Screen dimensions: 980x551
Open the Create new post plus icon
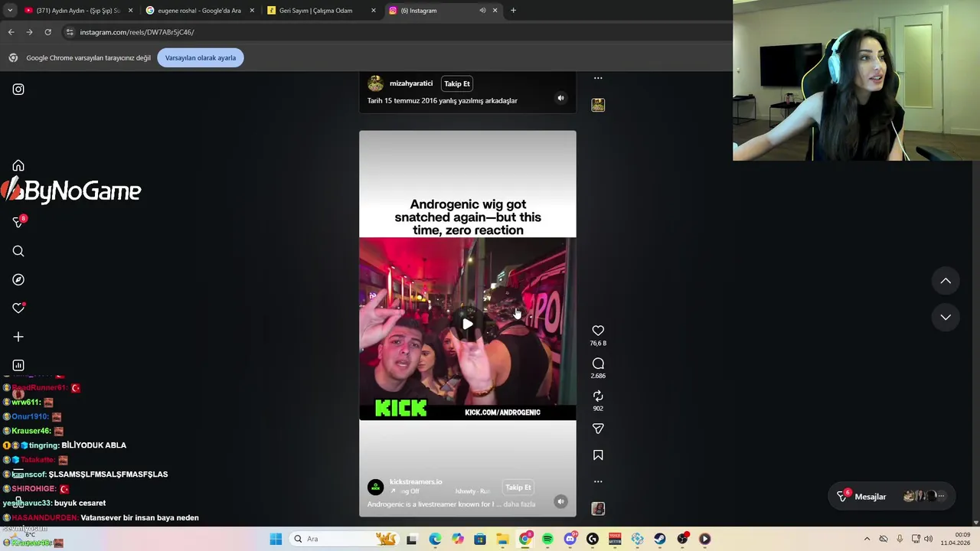tap(18, 337)
